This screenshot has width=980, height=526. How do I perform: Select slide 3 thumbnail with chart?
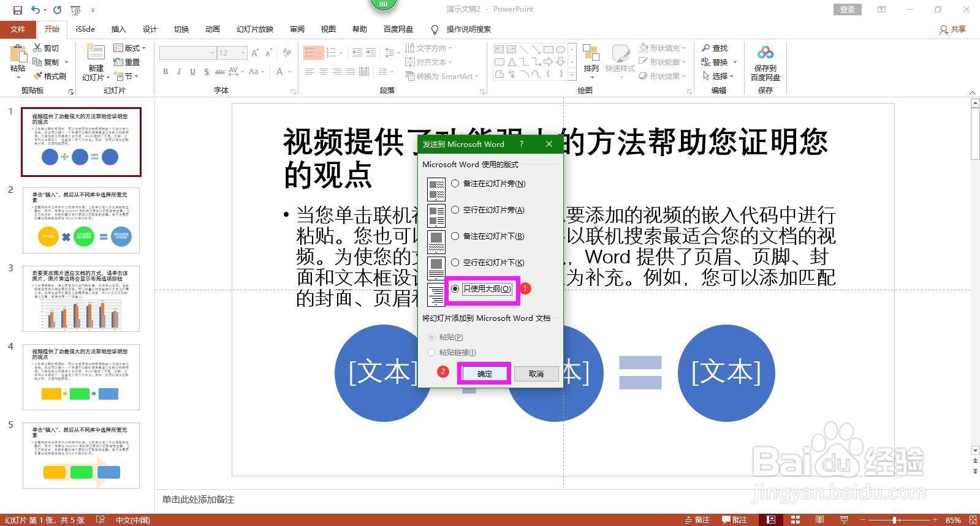click(81, 299)
